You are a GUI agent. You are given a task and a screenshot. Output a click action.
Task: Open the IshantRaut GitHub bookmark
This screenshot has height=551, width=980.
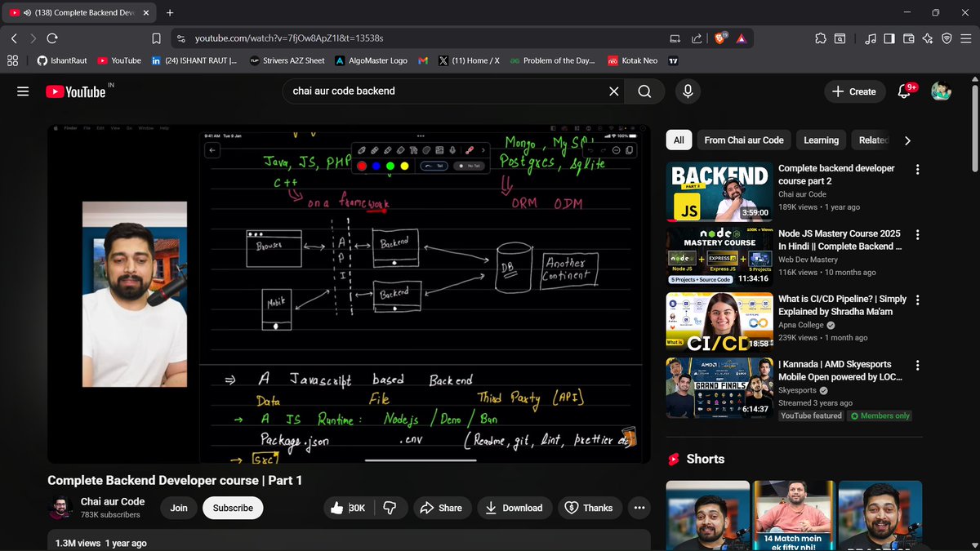63,60
